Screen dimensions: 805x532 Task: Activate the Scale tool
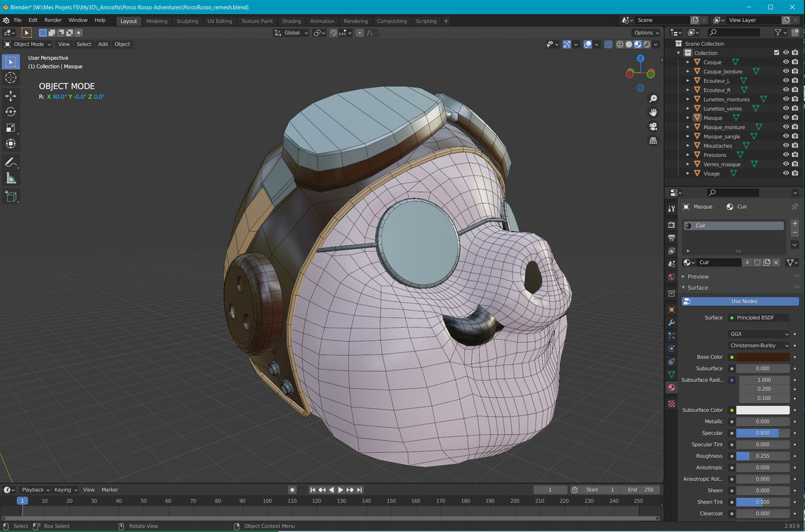(11, 128)
